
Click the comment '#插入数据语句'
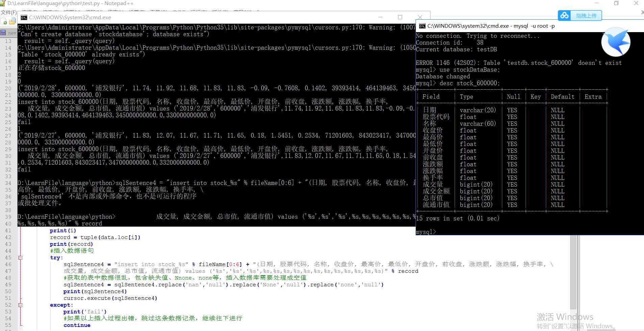point(72,251)
